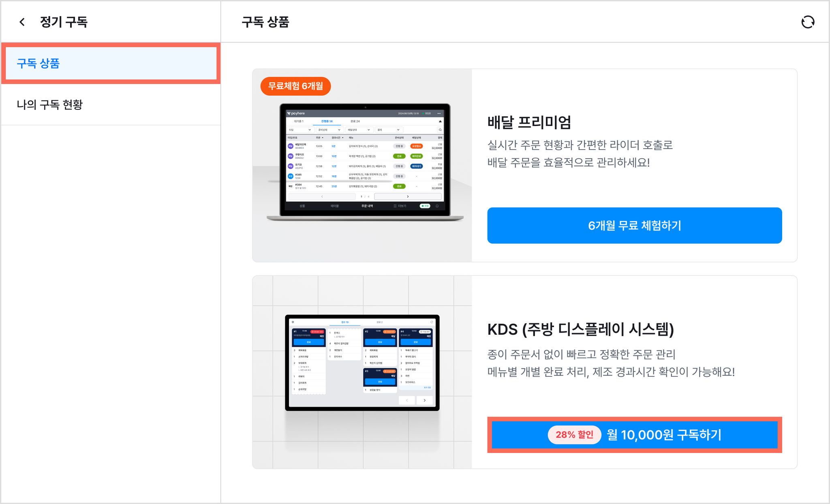
Task: Click the next-page arrow in the KDS tablet preview
Action: [x=425, y=400]
